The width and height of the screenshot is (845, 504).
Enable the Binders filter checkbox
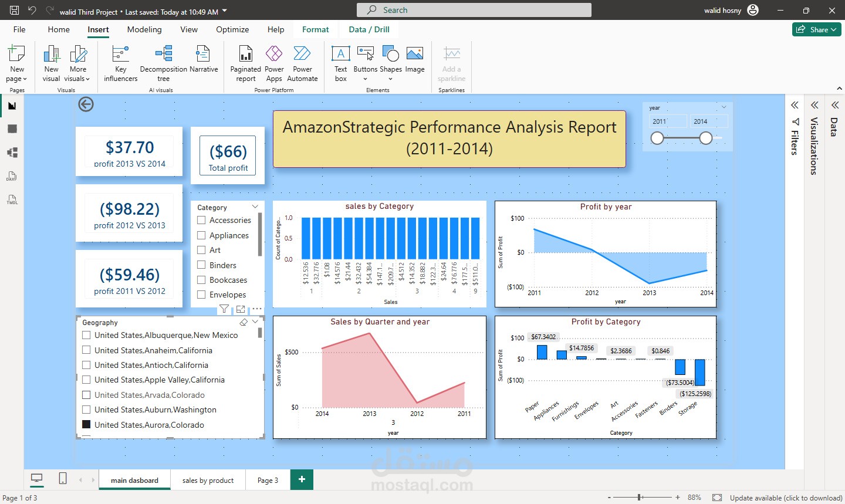[x=201, y=265]
